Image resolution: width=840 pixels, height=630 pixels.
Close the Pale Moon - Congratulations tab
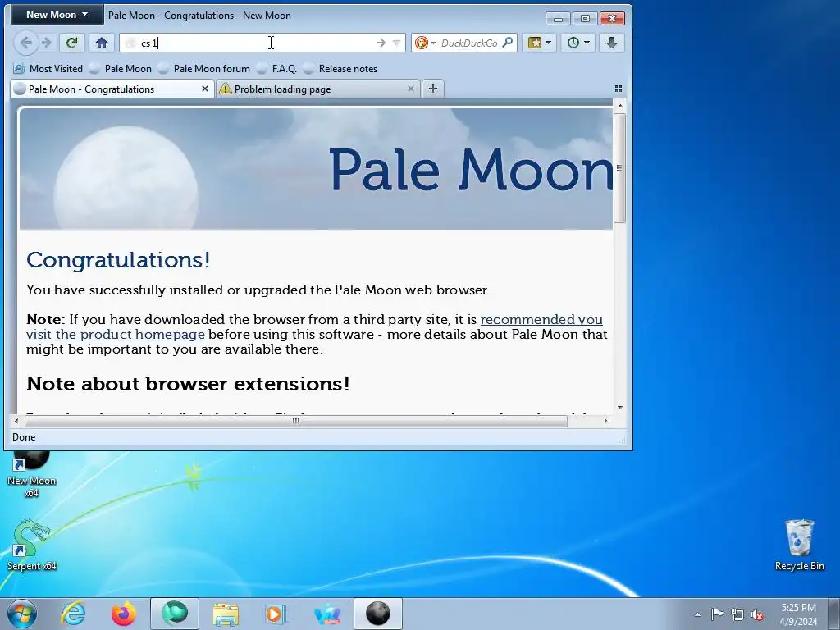tap(204, 89)
